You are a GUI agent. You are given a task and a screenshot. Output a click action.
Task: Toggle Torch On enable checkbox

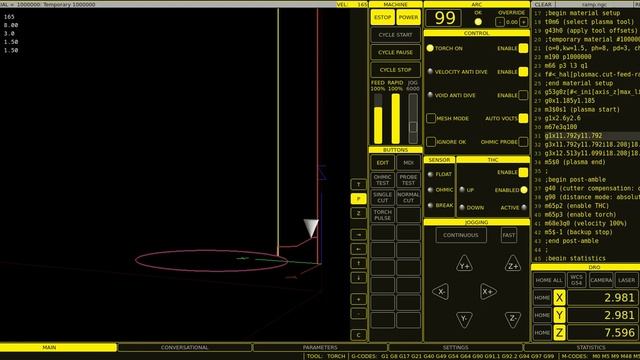pos(523,48)
